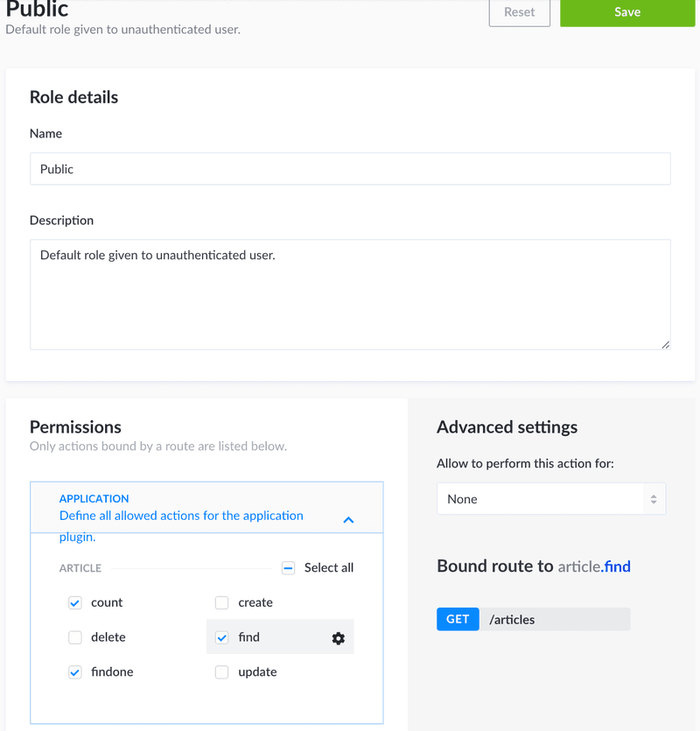
Task: Click inside the Description textarea
Action: click(350, 289)
